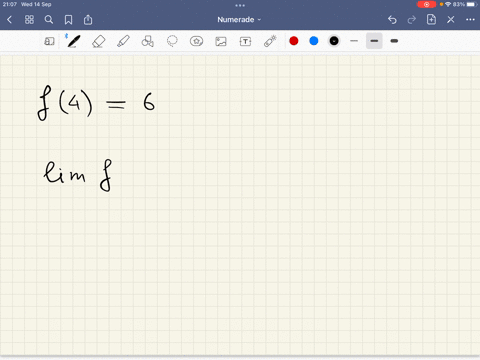
Task: Go back using the left chevron
Action: [9, 20]
